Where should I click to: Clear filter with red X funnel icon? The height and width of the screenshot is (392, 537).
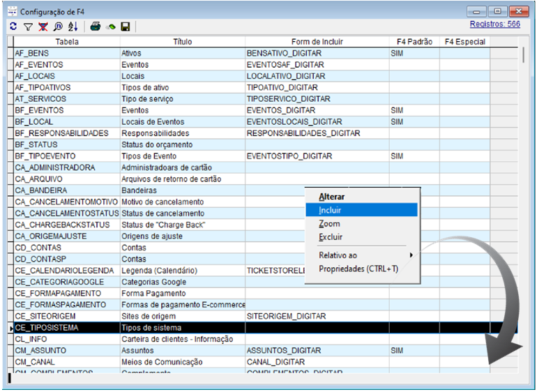[43, 27]
